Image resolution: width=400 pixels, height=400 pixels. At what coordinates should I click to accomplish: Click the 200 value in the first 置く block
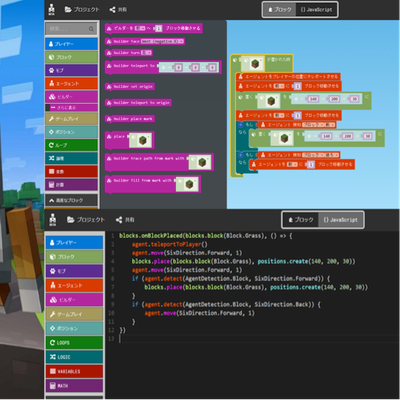pyautogui.click(x=334, y=99)
